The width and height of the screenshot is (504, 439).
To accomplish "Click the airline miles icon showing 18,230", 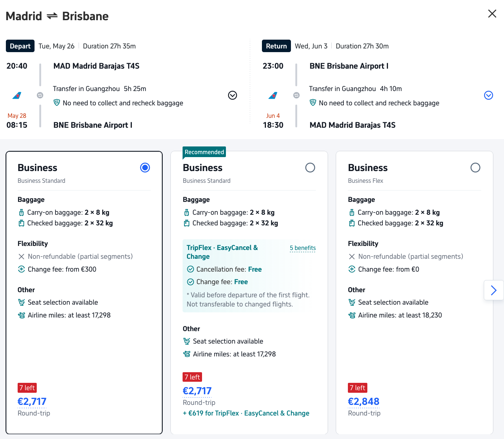I will pos(352,315).
